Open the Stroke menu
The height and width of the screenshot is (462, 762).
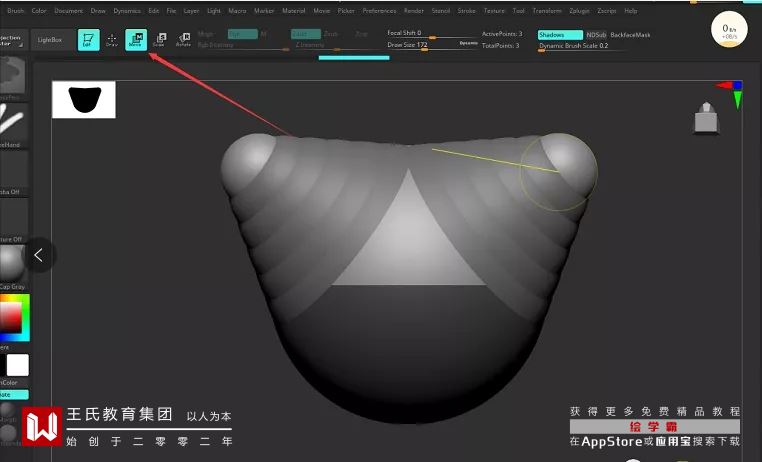tap(467, 11)
